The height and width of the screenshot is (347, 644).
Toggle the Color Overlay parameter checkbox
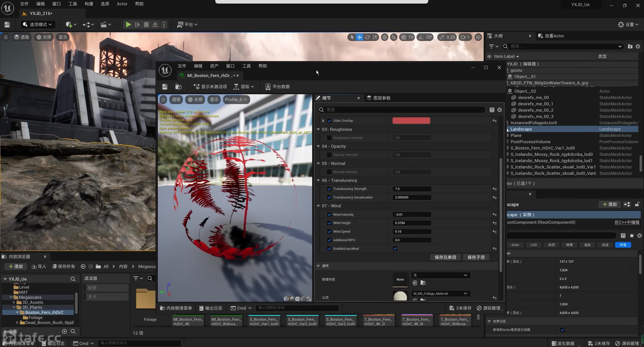coord(329,121)
